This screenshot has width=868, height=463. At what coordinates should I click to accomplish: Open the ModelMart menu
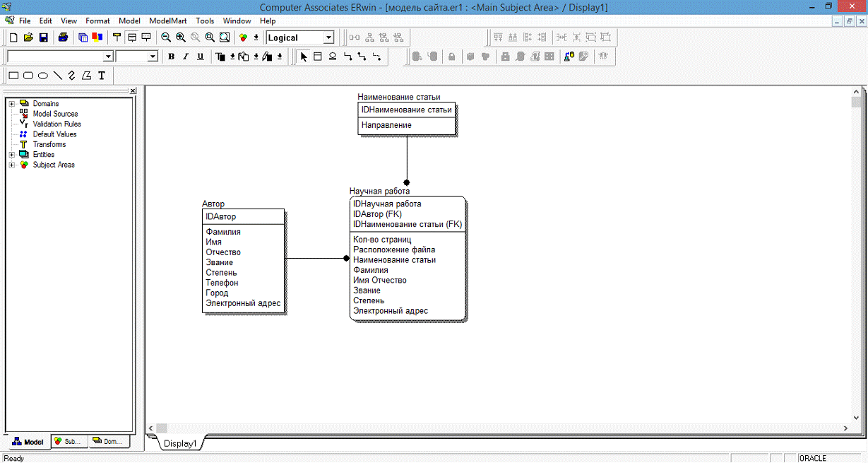pos(167,21)
